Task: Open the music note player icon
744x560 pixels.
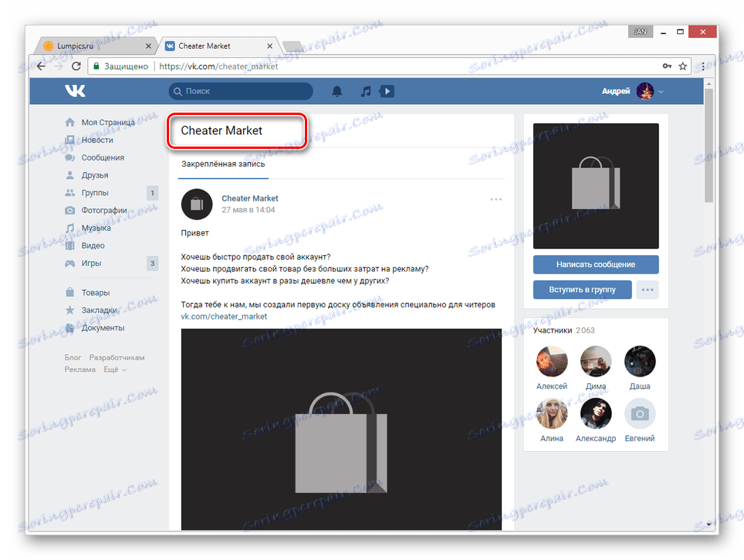Action: pos(365,91)
